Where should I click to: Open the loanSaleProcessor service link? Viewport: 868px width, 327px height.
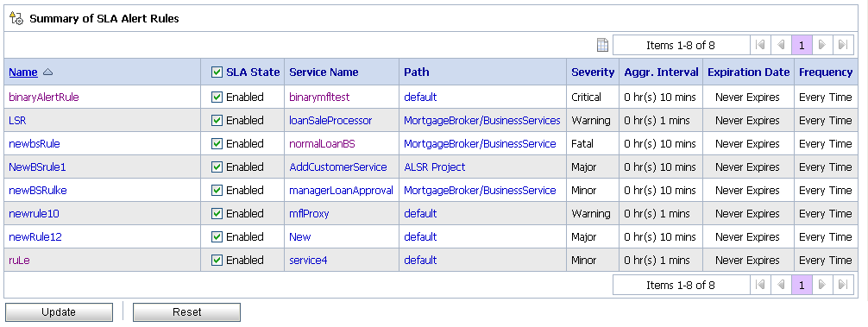[330, 120]
